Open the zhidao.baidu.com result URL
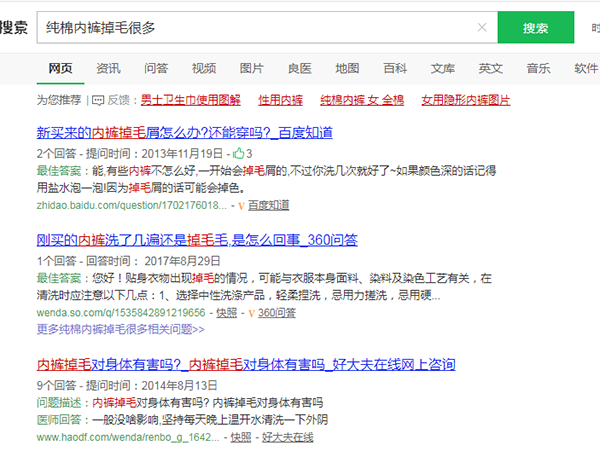 [132, 206]
